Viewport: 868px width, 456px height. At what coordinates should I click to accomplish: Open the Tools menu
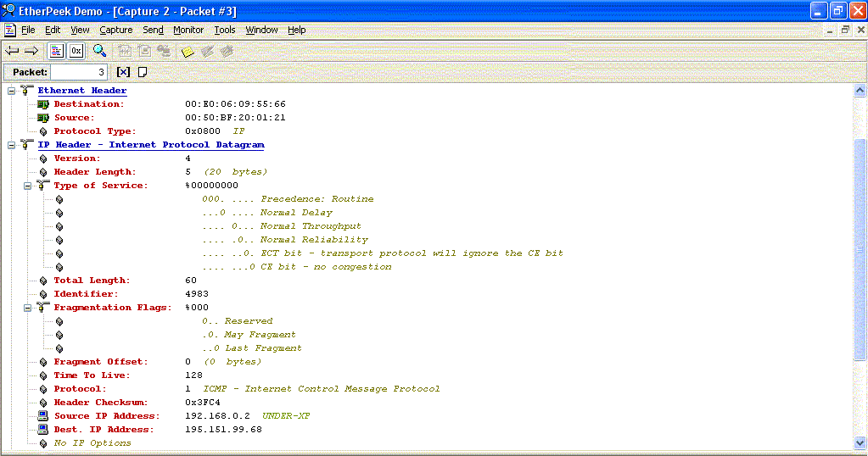[x=225, y=30]
